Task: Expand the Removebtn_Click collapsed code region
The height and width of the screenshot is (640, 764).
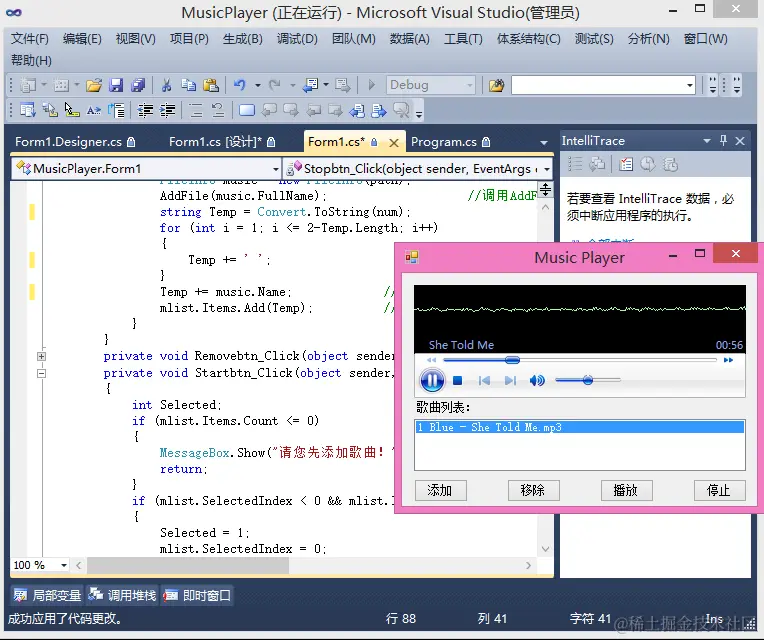Action: (x=41, y=357)
